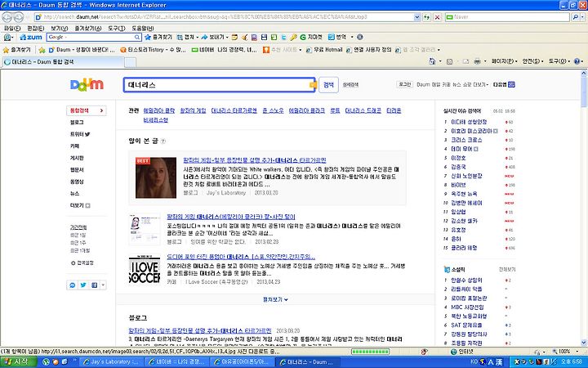Click magnifier icon inside Google toolbar box
588x368 pixels.
click(137, 37)
